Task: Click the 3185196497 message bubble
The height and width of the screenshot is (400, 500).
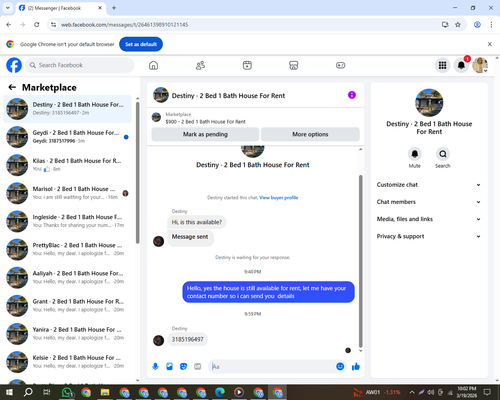Action: (x=187, y=339)
